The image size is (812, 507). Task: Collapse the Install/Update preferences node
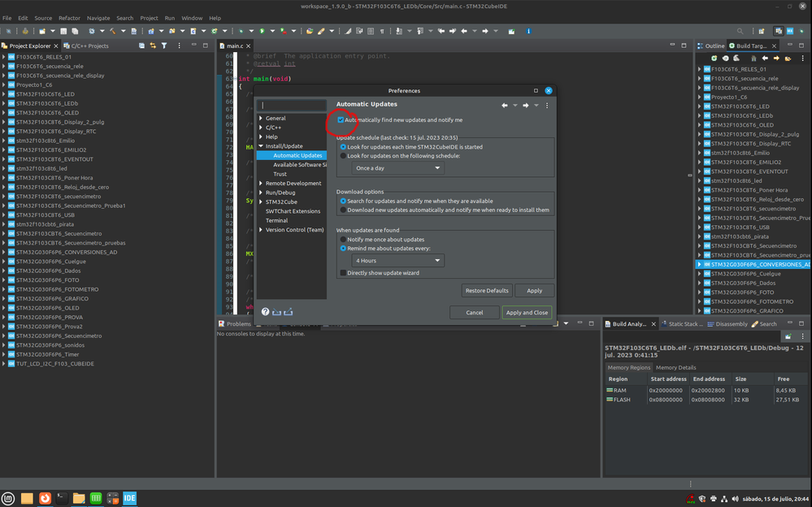pyautogui.click(x=261, y=146)
